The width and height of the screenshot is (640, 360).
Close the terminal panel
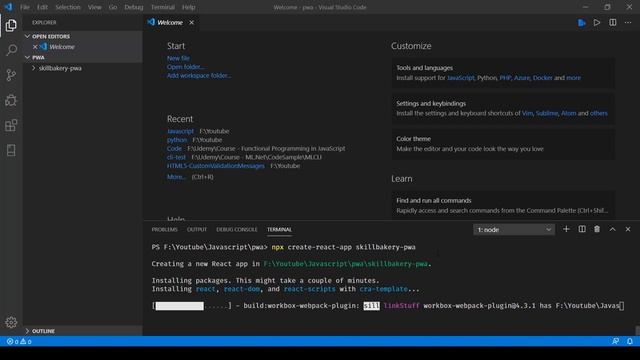click(628, 229)
